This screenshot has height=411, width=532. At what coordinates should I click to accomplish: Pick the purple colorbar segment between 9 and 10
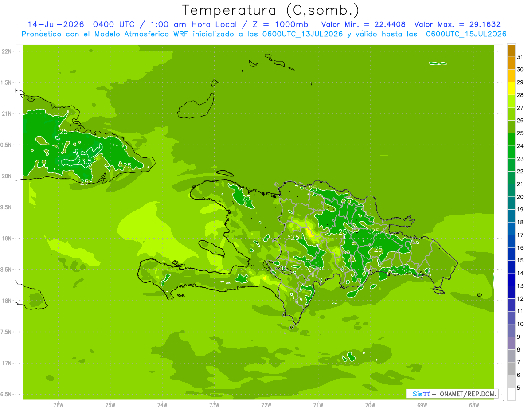(511, 331)
